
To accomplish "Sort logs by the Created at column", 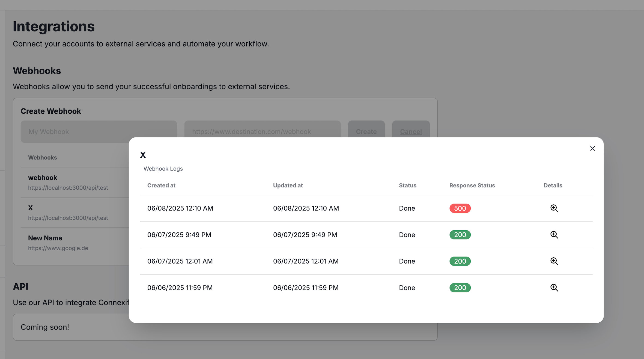I will 161,185.
